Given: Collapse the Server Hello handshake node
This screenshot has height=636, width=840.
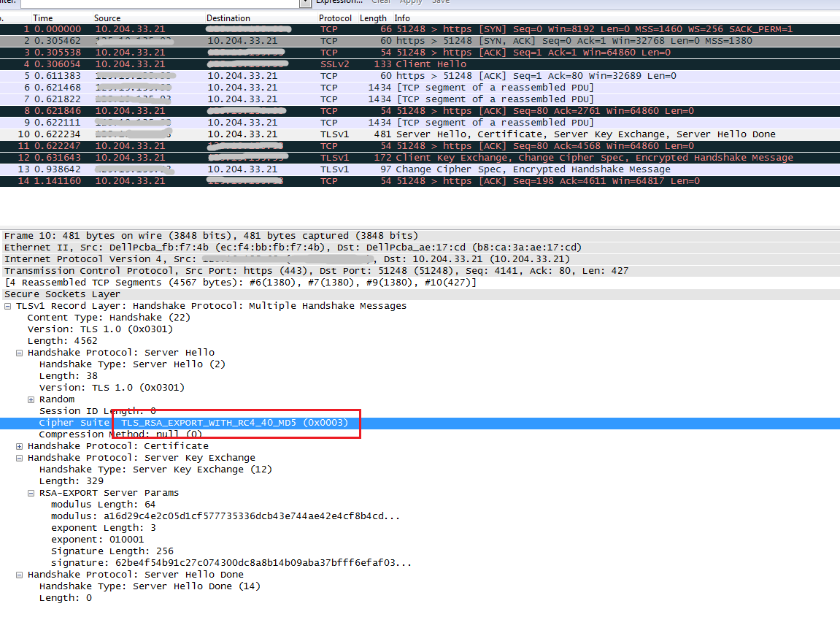Looking at the screenshot, I should (20, 352).
